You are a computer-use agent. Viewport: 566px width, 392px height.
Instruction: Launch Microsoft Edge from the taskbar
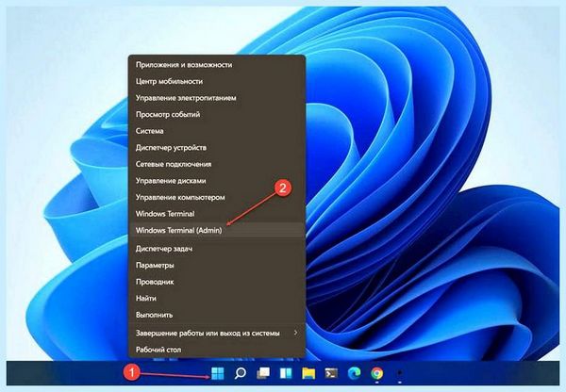[354, 373]
